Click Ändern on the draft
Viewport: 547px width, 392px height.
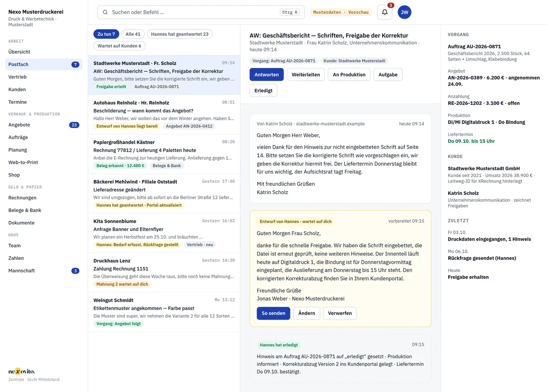tap(306, 313)
